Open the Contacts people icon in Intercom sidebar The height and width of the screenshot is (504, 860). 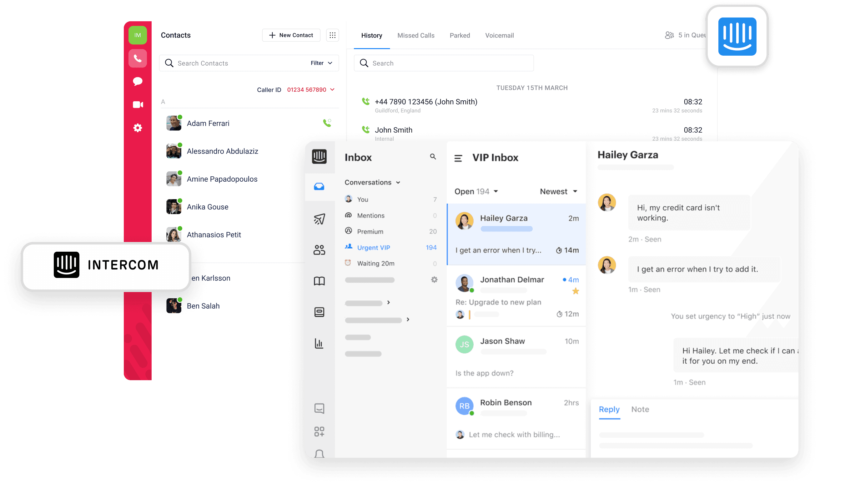319,249
